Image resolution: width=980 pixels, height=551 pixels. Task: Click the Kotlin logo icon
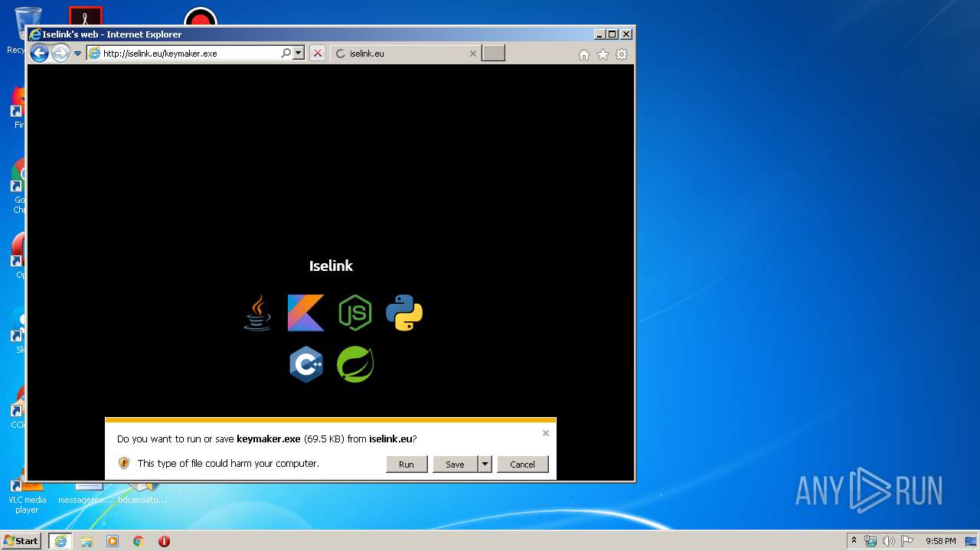pos(306,313)
